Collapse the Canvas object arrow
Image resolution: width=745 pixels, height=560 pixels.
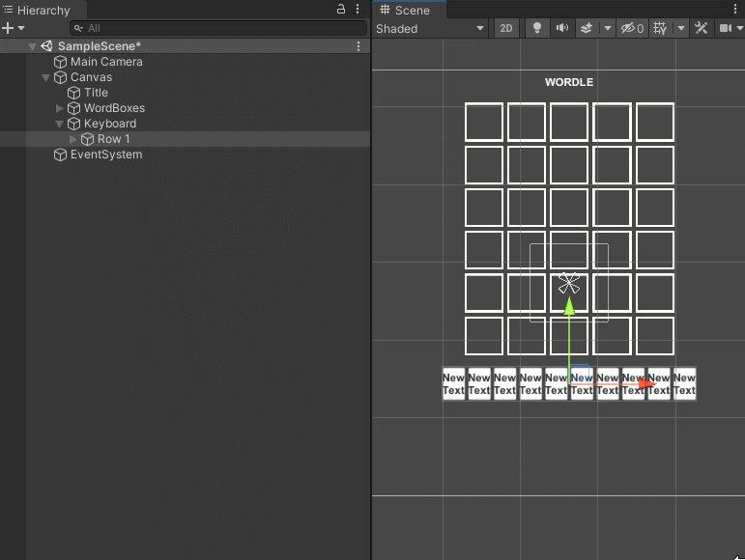[46, 77]
